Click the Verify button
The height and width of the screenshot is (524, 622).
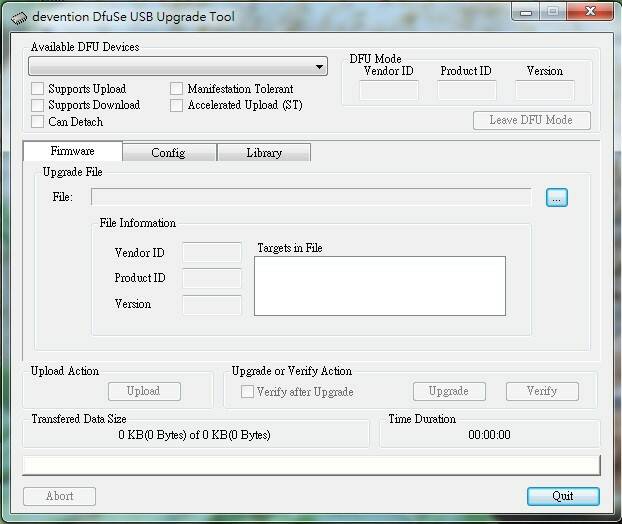pos(542,391)
